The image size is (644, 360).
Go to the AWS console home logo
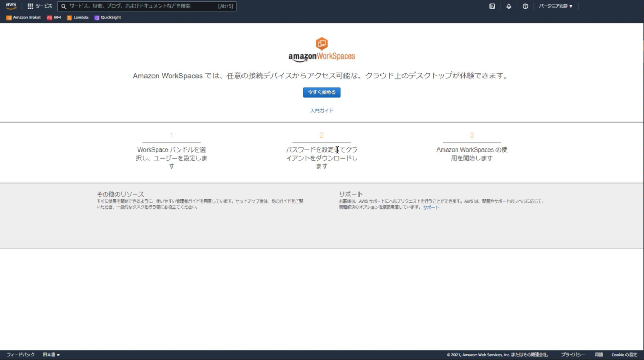tap(11, 6)
